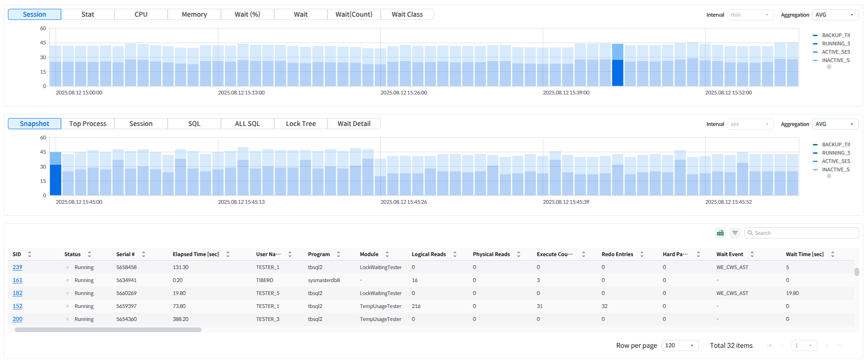Open the Row per page dropdown
Viewport: 868px width, 364px height.
[679, 345]
